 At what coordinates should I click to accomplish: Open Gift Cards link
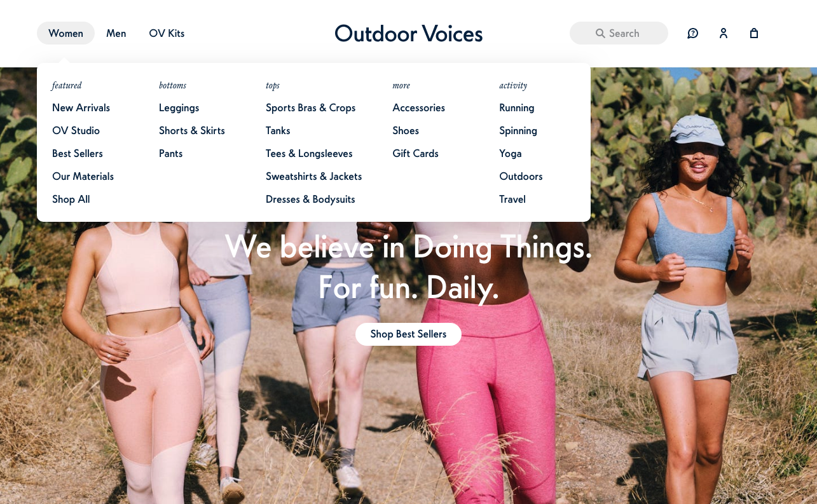point(416,153)
